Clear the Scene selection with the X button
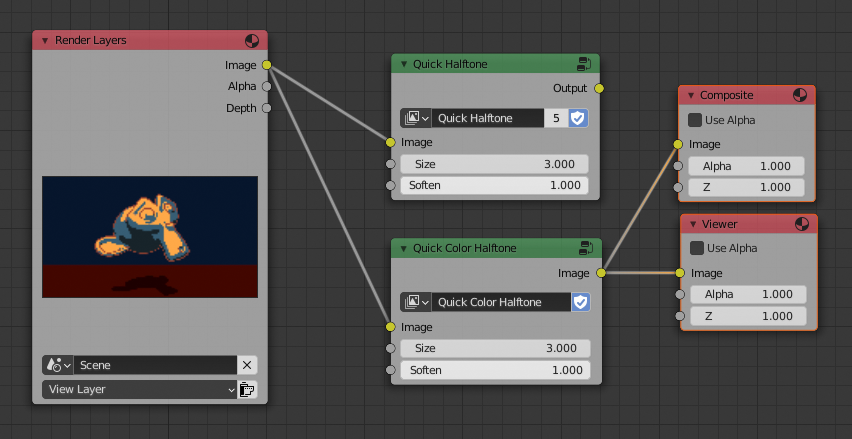Image resolution: width=852 pixels, height=439 pixels. tap(247, 365)
